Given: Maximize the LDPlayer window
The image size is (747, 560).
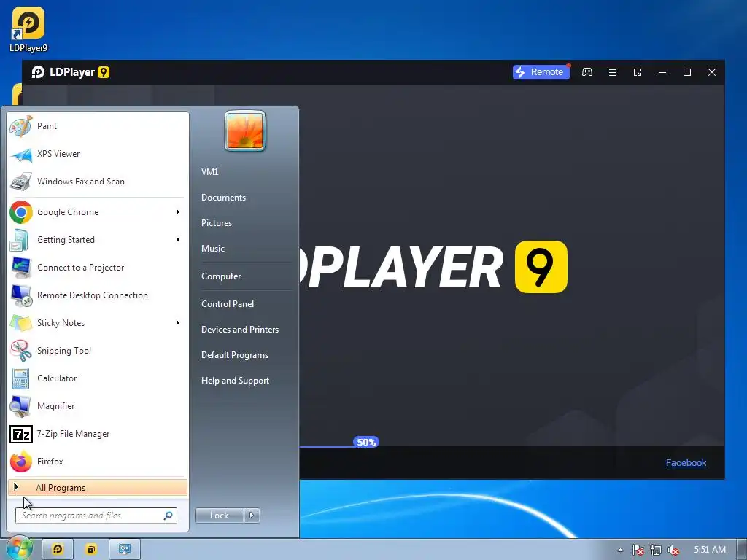Looking at the screenshot, I should point(687,72).
